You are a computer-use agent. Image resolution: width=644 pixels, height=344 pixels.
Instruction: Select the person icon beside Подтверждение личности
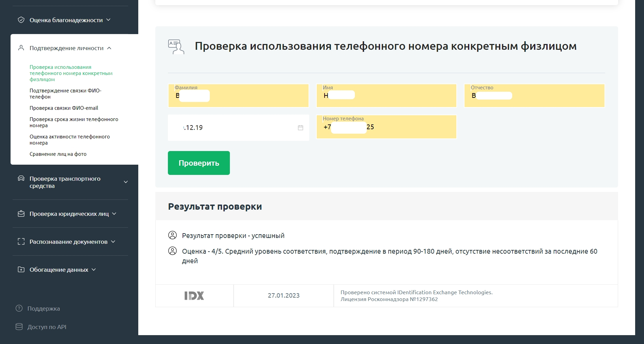pos(21,48)
